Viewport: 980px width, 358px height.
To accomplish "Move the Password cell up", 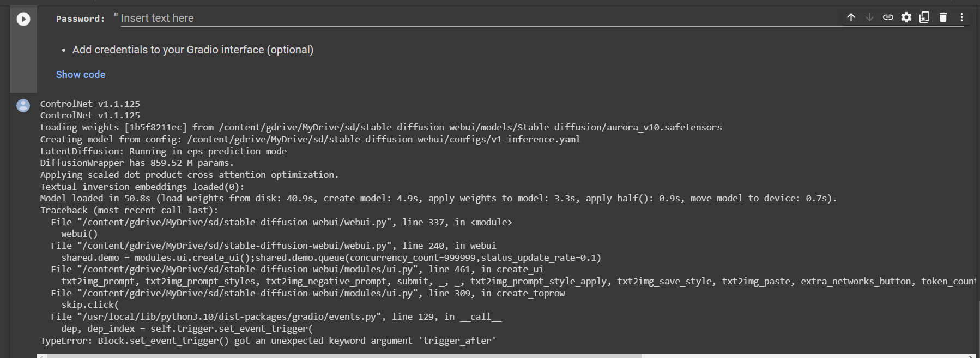I will pos(851,17).
